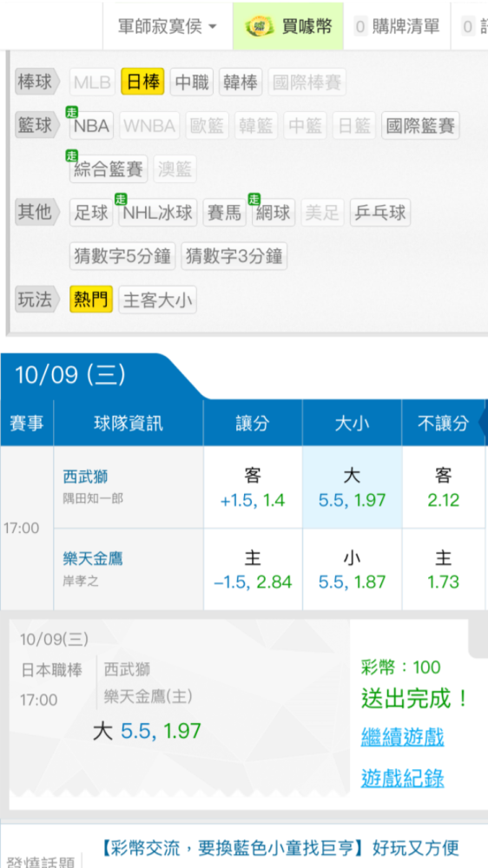The image size is (488, 868).
Task: Bet on 客 2.12 moneyline
Action: coord(444,488)
